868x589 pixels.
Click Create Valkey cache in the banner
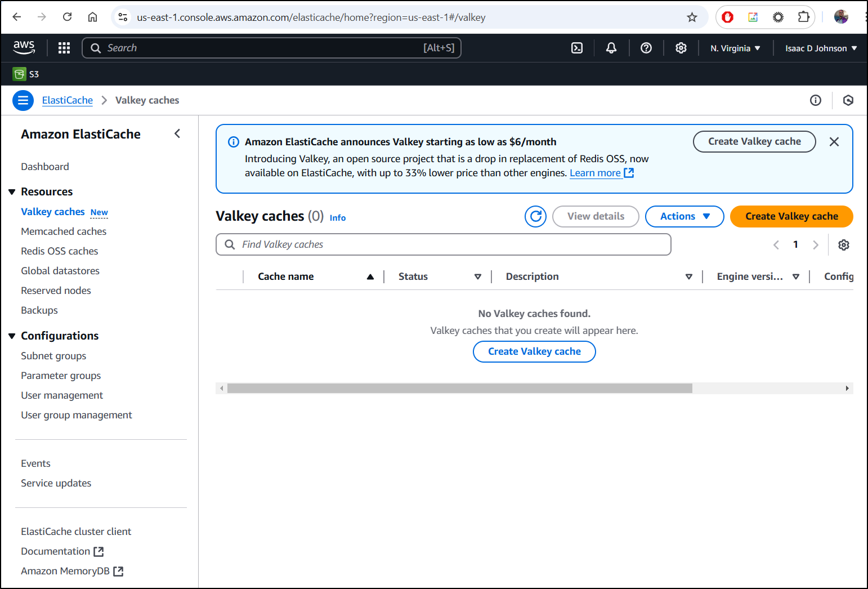(x=754, y=141)
